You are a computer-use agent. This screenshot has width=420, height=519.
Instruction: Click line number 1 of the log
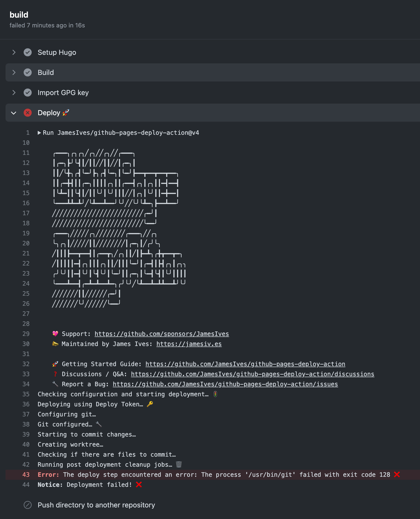[x=28, y=133]
